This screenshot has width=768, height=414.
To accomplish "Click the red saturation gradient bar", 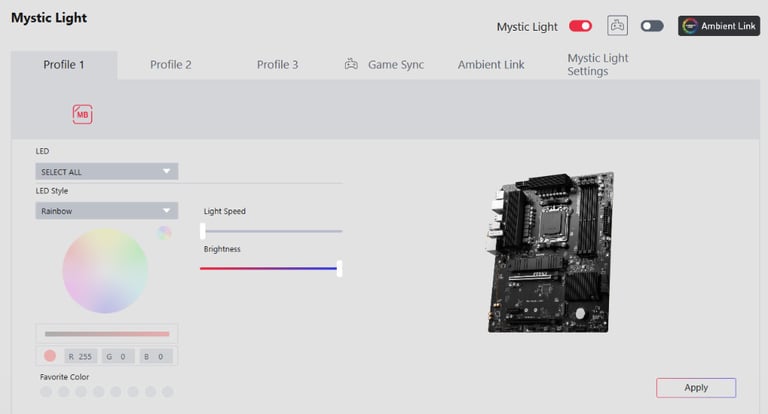I will pyautogui.click(x=107, y=334).
